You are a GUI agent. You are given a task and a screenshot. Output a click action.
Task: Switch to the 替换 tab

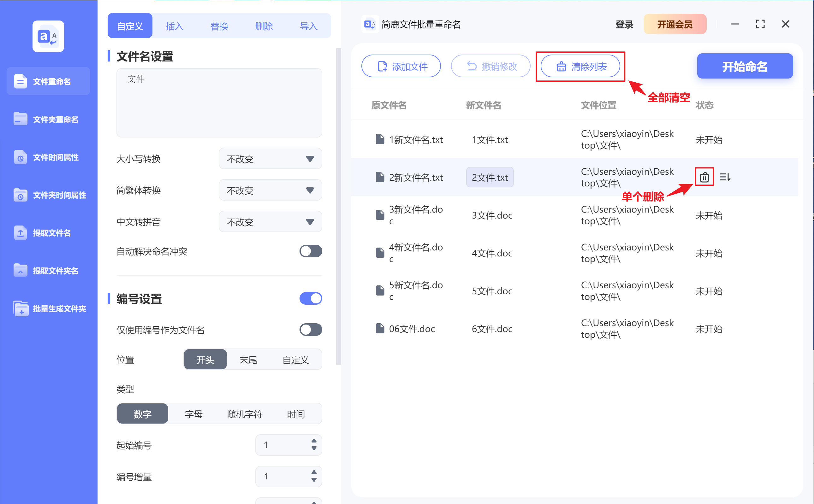219,26
